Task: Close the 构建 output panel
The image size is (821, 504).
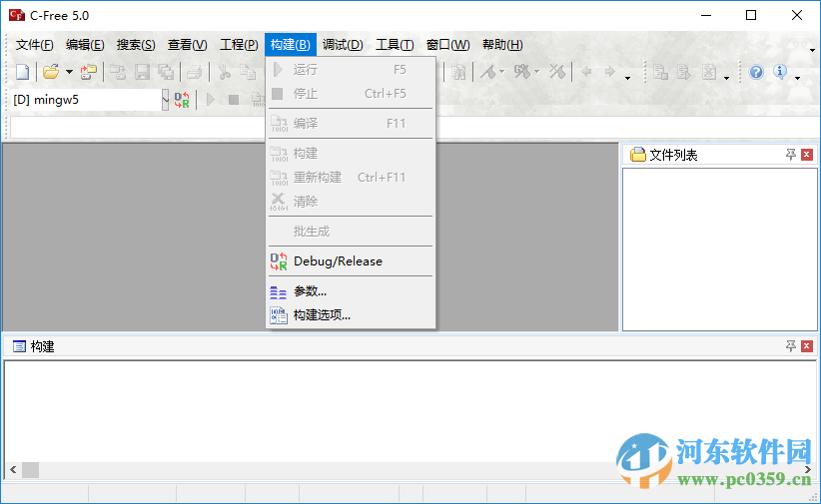Action: [807, 346]
